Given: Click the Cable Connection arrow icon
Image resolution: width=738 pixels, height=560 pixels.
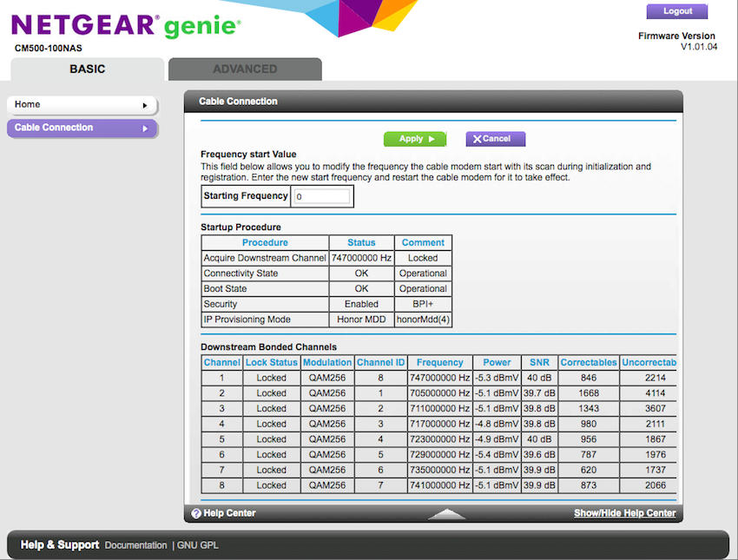Looking at the screenshot, I should click(145, 128).
